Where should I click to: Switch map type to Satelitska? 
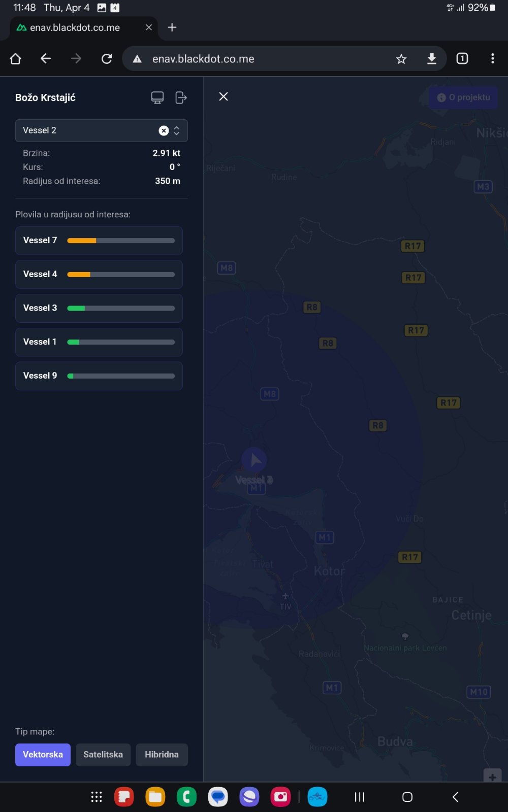pyautogui.click(x=103, y=755)
